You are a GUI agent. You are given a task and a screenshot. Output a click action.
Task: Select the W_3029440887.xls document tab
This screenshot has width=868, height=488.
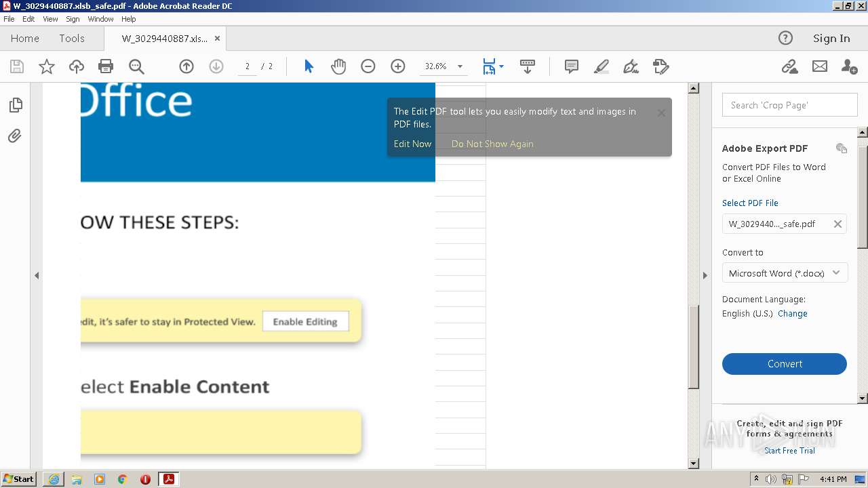[x=165, y=39]
